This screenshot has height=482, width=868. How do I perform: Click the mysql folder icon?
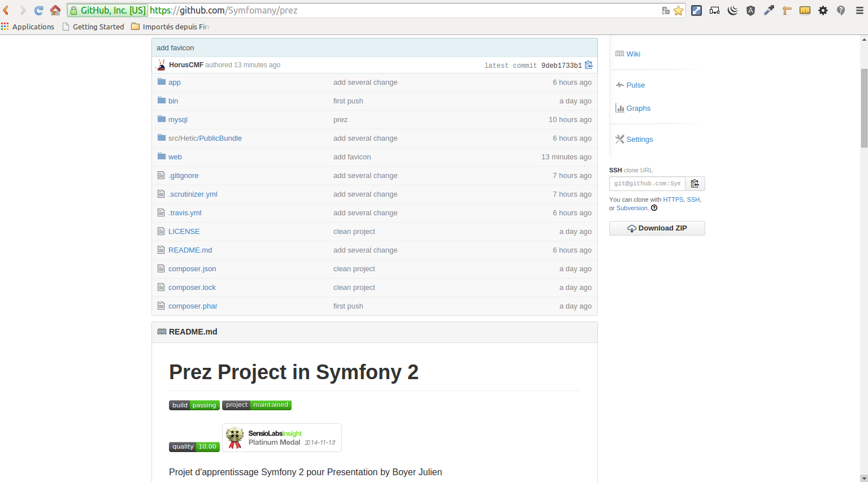point(162,119)
